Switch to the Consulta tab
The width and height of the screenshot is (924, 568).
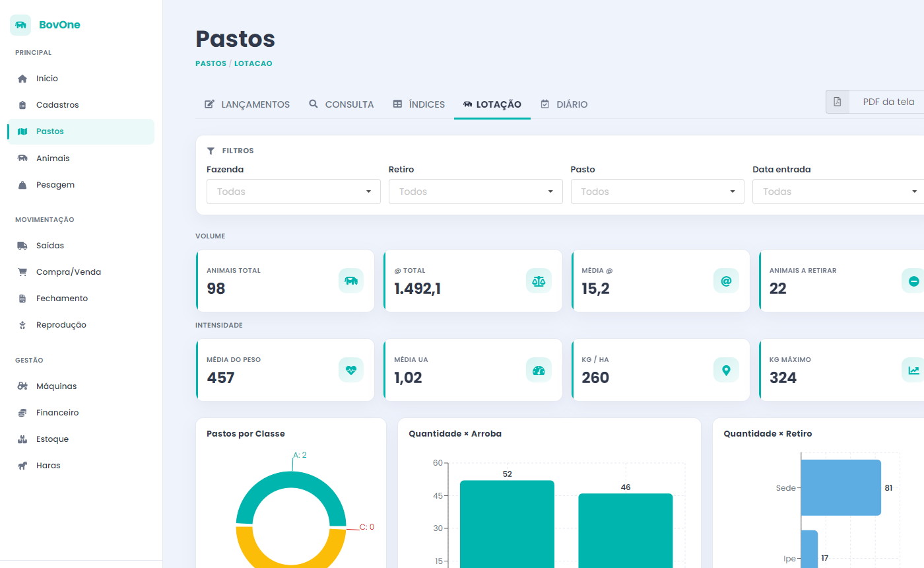tap(341, 104)
